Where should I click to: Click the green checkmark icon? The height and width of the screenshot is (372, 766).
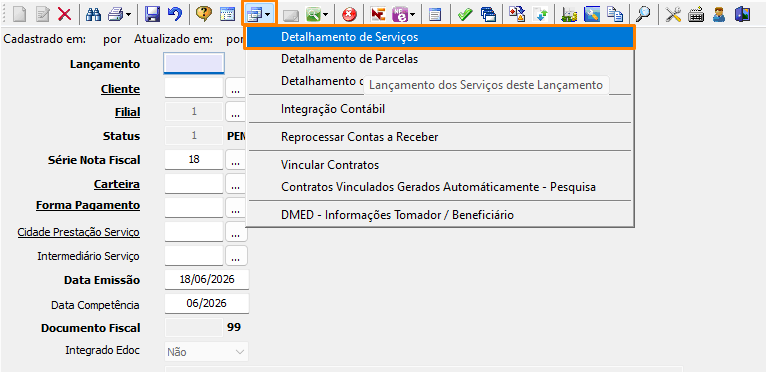point(465,15)
